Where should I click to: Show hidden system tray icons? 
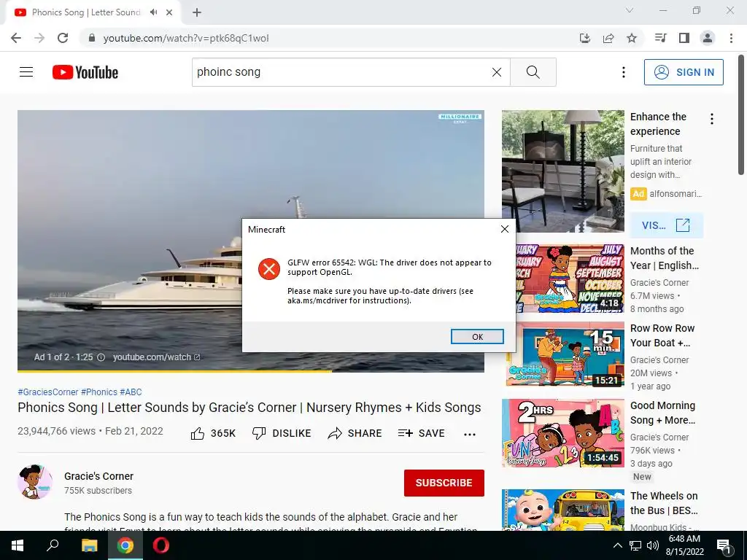617,545
